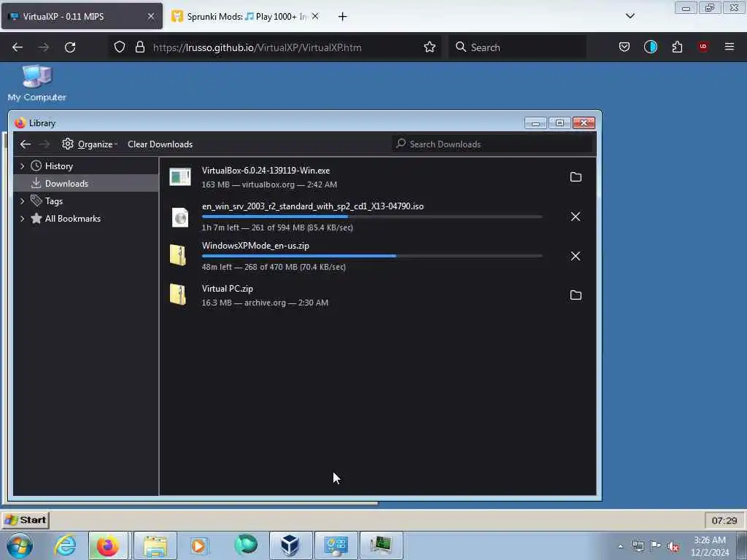Open the Firefox hamburger menu
Viewport: 747px width, 560px height.
click(729, 47)
